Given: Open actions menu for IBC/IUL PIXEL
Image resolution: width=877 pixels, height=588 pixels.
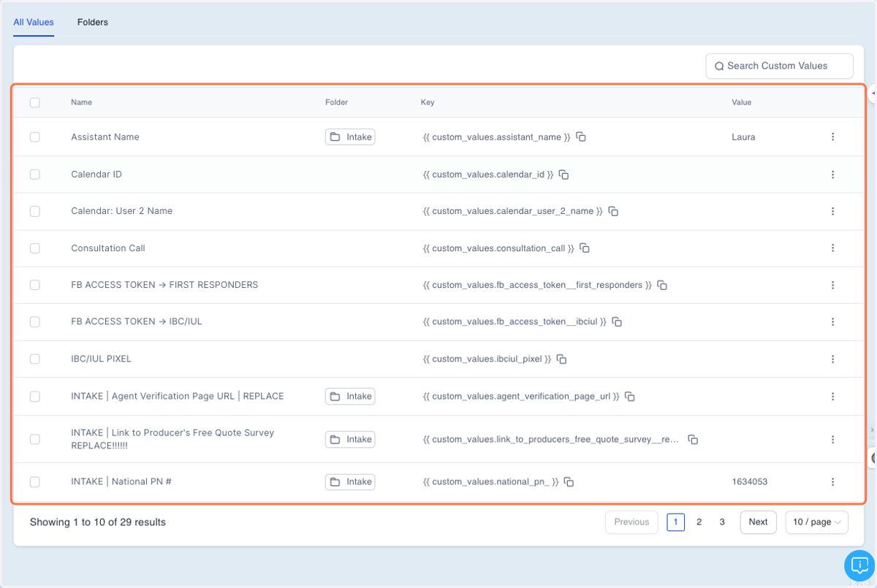Looking at the screenshot, I should point(832,359).
